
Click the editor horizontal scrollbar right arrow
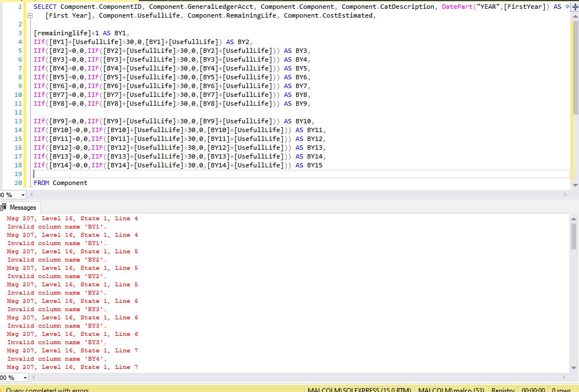point(566,194)
